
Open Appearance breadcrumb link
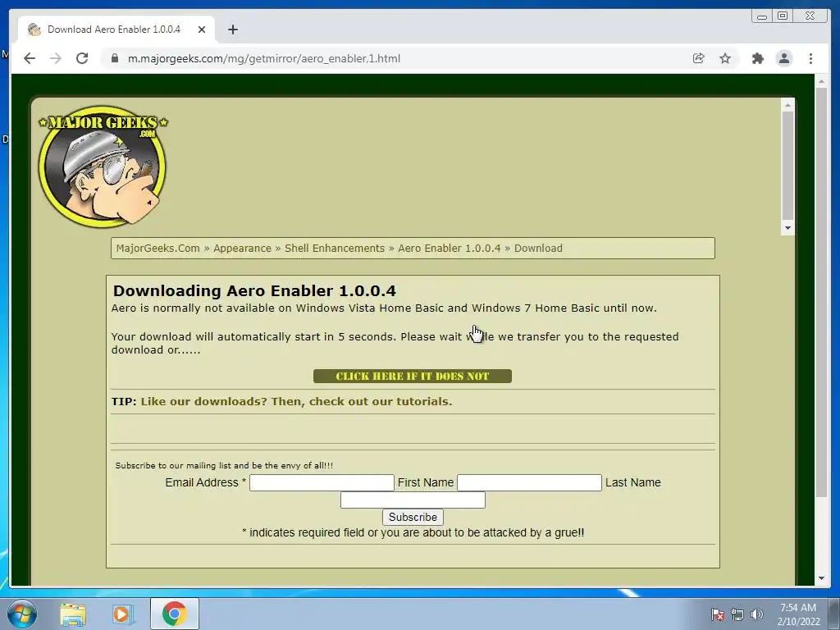[242, 248]
